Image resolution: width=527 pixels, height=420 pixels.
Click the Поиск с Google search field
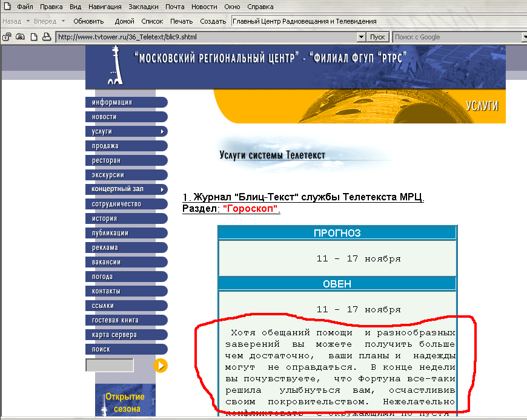[457, 37]
